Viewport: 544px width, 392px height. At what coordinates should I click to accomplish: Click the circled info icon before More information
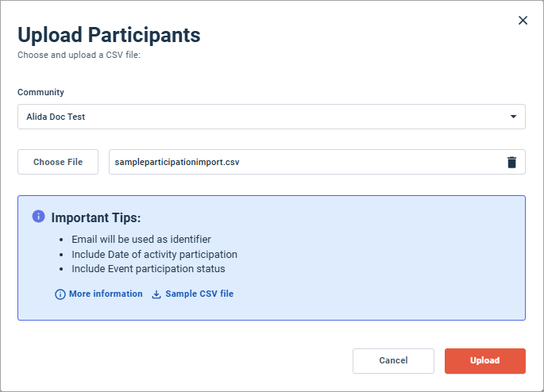[x=60, y=294]
